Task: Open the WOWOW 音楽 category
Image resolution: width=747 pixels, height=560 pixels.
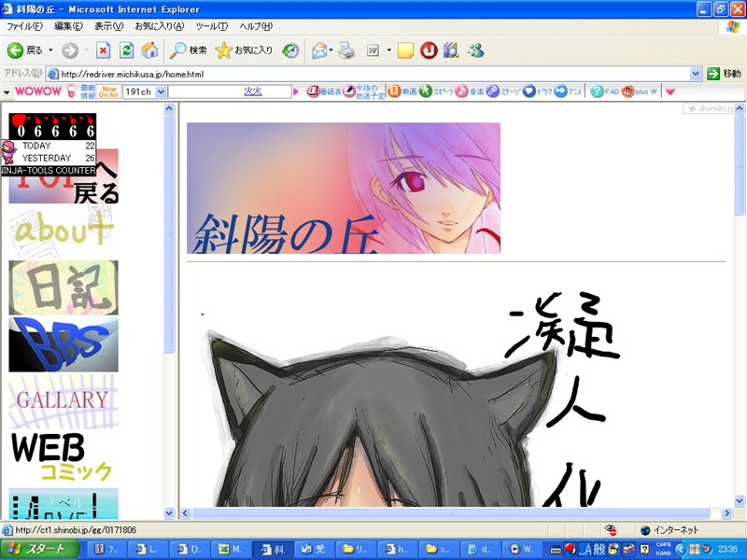Action: (470, 91)
